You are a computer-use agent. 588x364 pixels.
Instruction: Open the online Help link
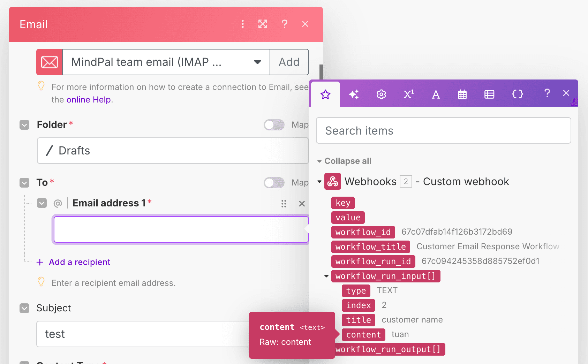coord(88,99)
